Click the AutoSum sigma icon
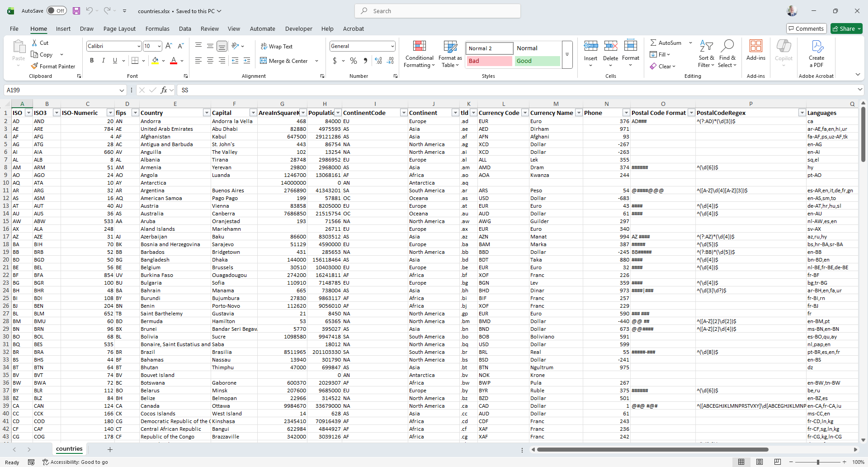The height and width of the screenshot is (467, 868). [x=653, y=43]
